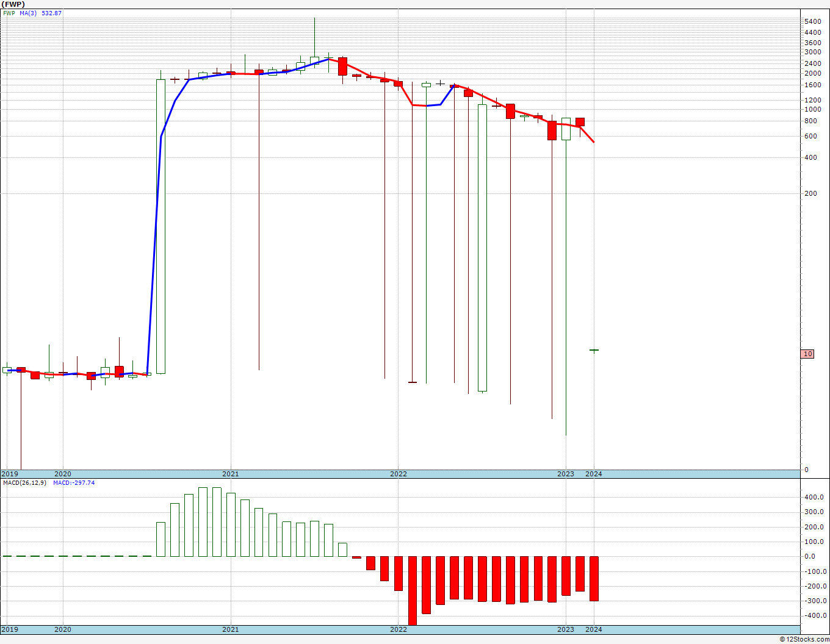
Task: Select "2020" on the MACD panel time axis
Action: coord(63,629)
